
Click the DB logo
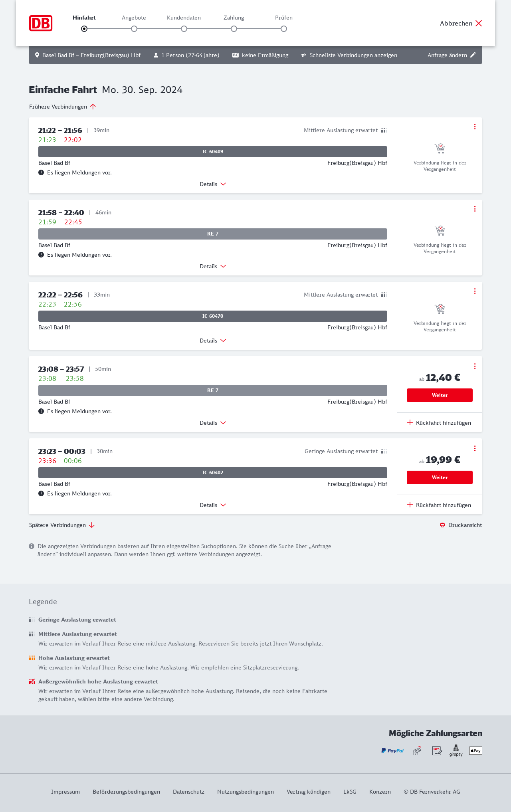[x=41, y=23]
